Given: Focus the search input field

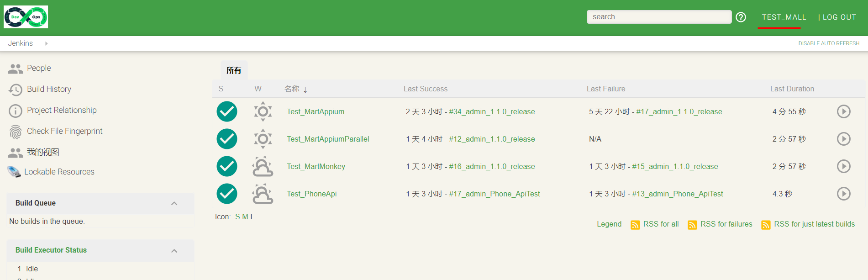Looking at the screenshot, I should 658,17.
